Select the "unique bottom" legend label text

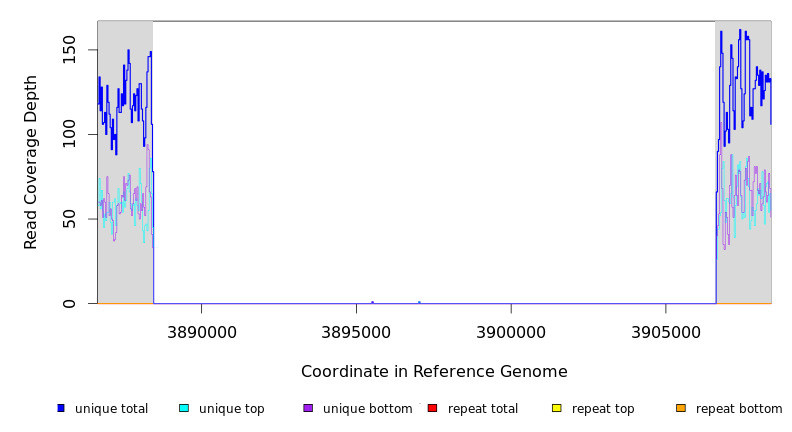coord(367,409)
